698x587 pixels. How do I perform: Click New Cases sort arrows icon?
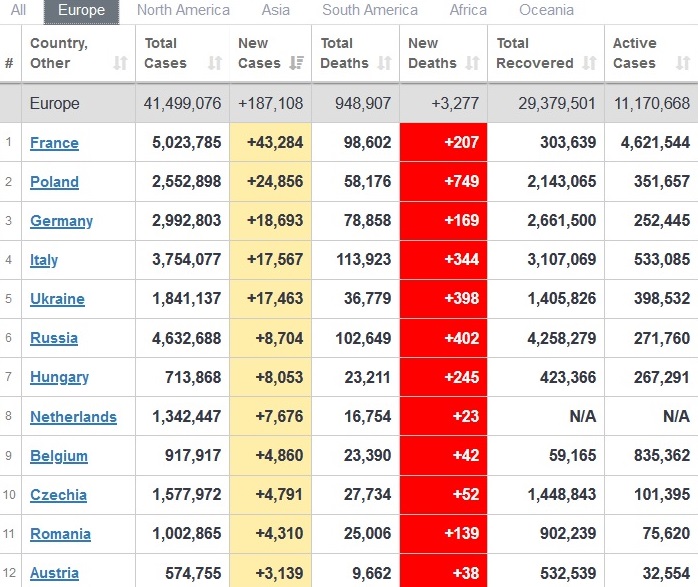[297, 63]
